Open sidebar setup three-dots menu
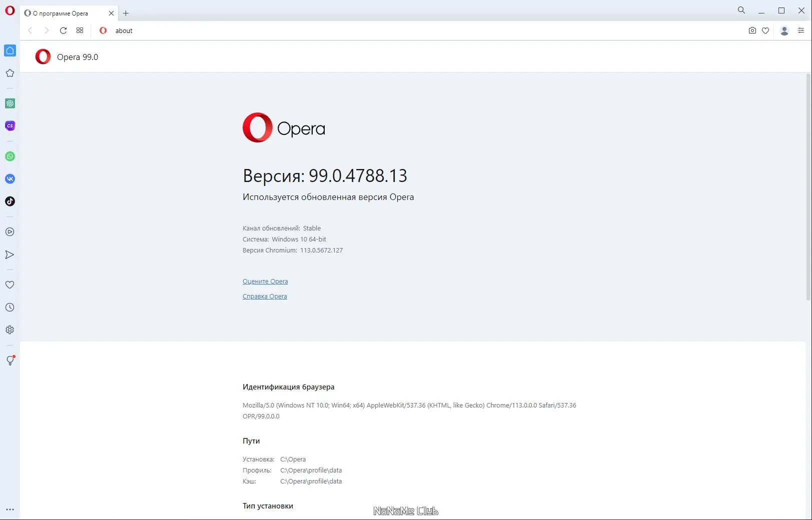This screenshot has height=520, width=812. 10,509
